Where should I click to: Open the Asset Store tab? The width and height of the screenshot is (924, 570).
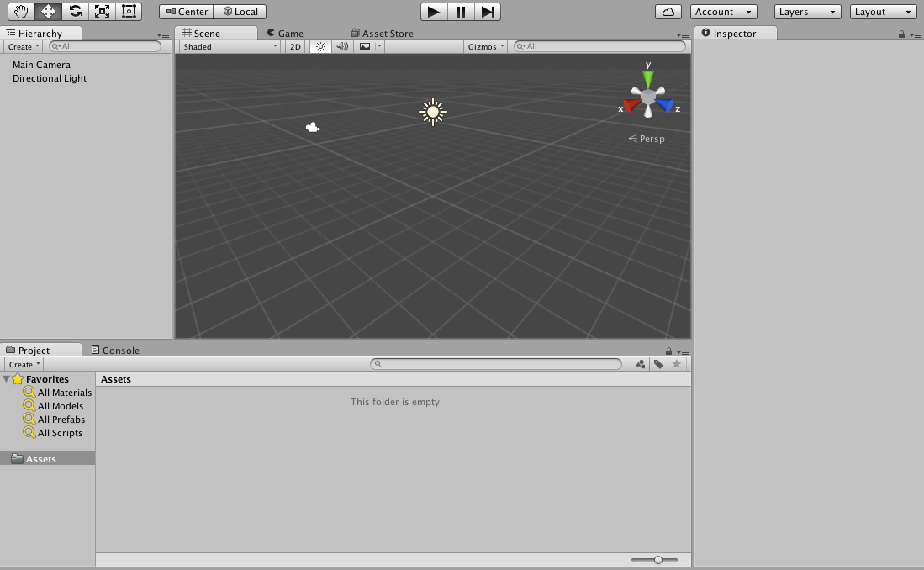pos(382,34)
